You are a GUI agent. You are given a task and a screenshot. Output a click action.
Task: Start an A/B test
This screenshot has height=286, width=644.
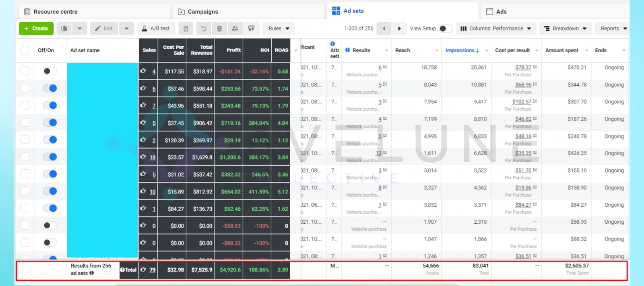156,29
